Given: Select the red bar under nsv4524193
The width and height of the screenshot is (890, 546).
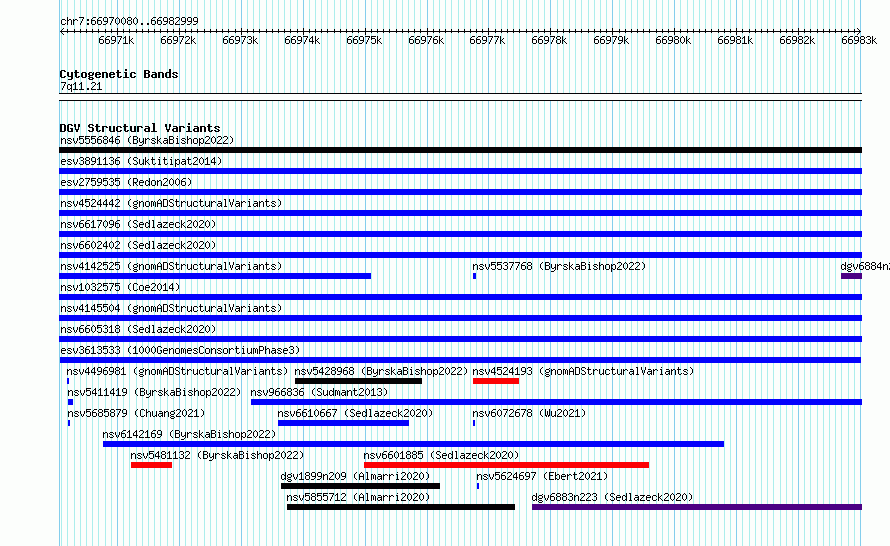Looking at the screenshot, I should 496,381.
